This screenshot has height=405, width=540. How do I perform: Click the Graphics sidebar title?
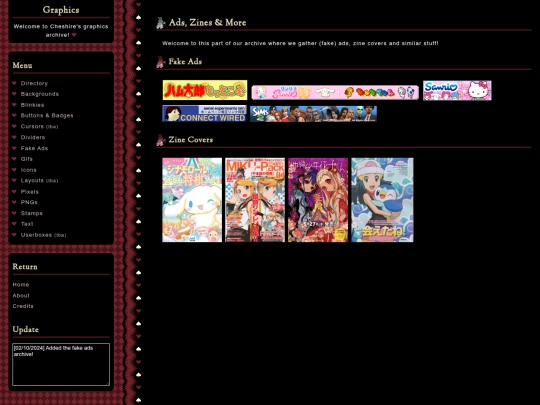tap(61, 10)
